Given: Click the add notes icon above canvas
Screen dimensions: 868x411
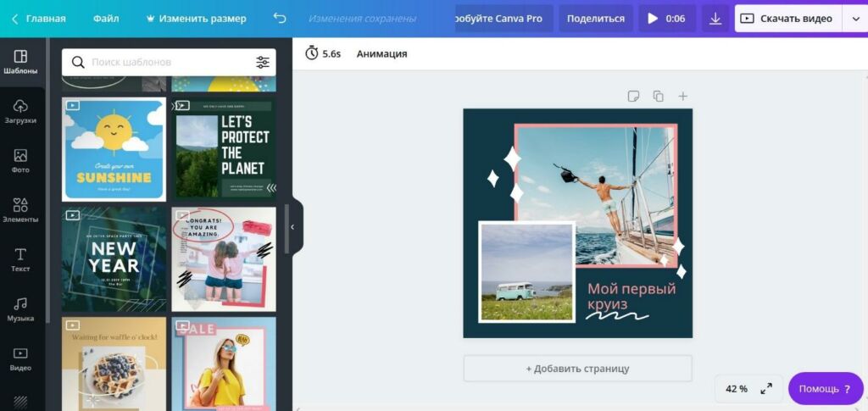Looking at the screenshot, I should 633,97.
